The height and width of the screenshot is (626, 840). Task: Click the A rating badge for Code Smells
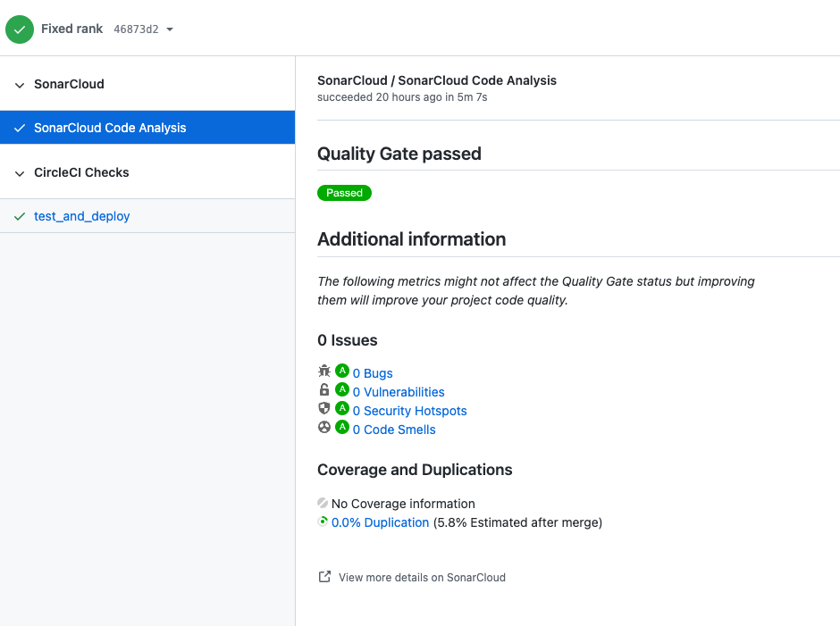(341, 428)
